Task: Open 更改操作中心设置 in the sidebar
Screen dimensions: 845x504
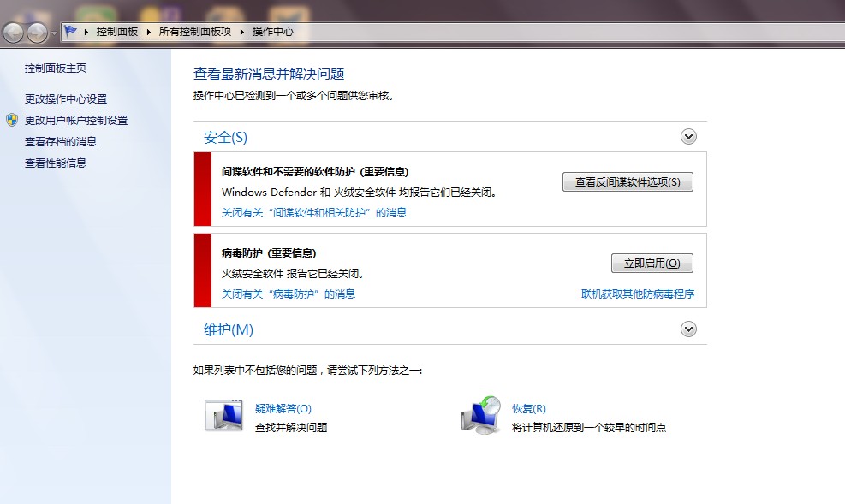Action: [x=64, y=98]
